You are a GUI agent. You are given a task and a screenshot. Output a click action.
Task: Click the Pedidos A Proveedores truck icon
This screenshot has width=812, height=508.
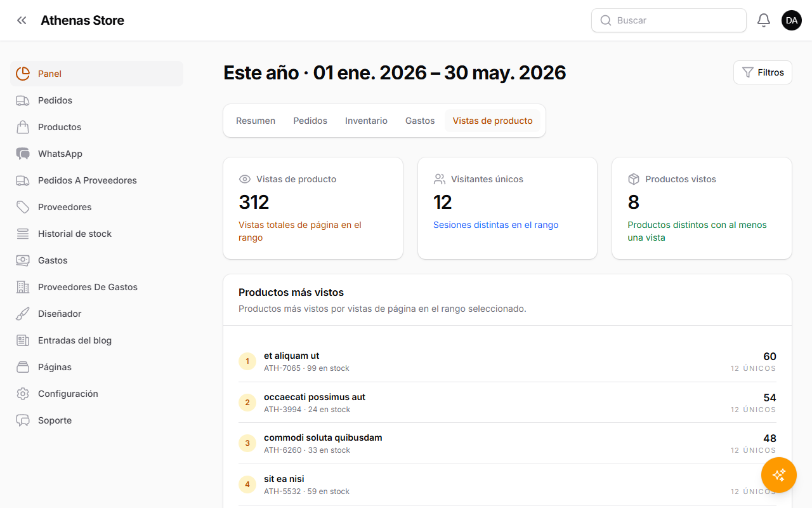23,180
